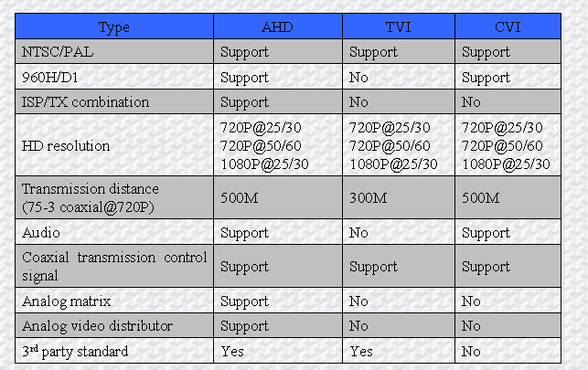588x370 pixels.
Task: Click 1080P@25/30 in the AHD column
Action: click(265, 164)
